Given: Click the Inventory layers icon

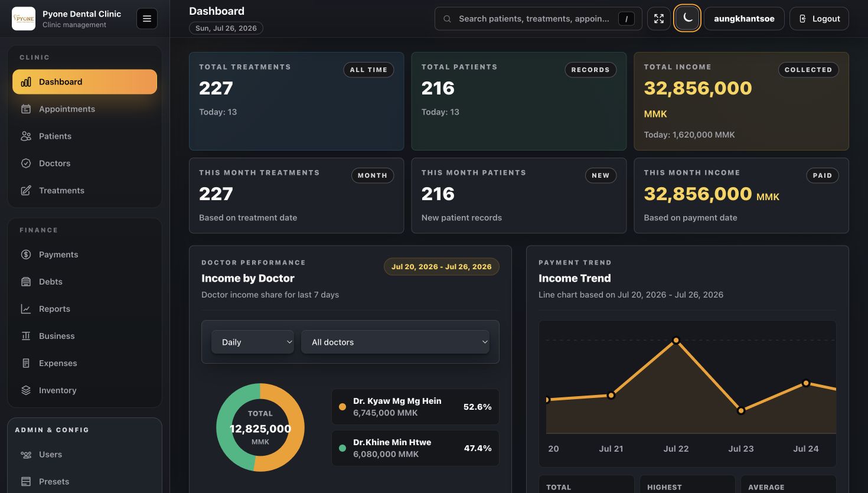Looking at the screenshot, I should (26, 390).
